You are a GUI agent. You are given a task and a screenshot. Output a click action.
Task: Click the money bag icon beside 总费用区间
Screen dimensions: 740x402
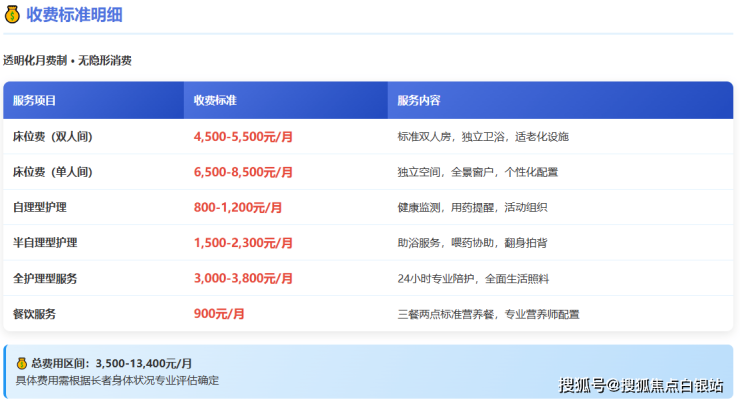click(x=21, y=364)
